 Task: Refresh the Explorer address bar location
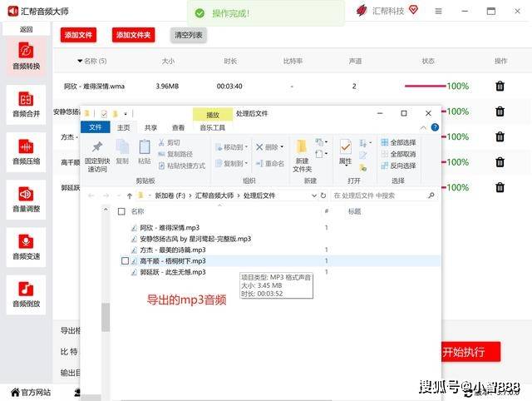coord(323,196)
